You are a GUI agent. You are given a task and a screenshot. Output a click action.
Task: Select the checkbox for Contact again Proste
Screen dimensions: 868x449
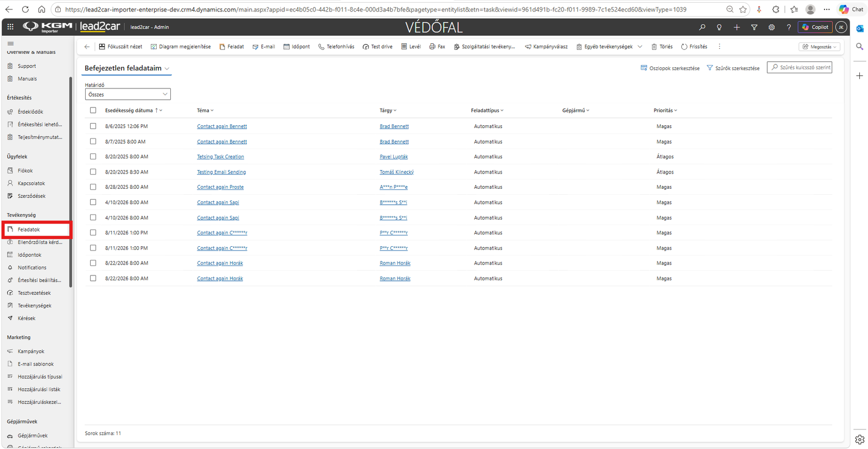93,187
